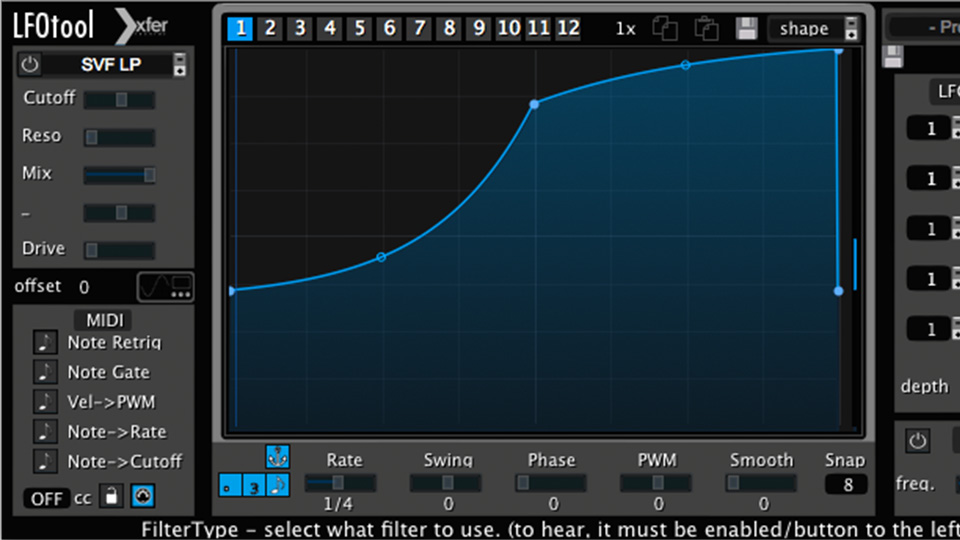The height and width of the screenshot is (540, 960).
Task: Click the anchor icon above the rate buttons
Action: 277,457
